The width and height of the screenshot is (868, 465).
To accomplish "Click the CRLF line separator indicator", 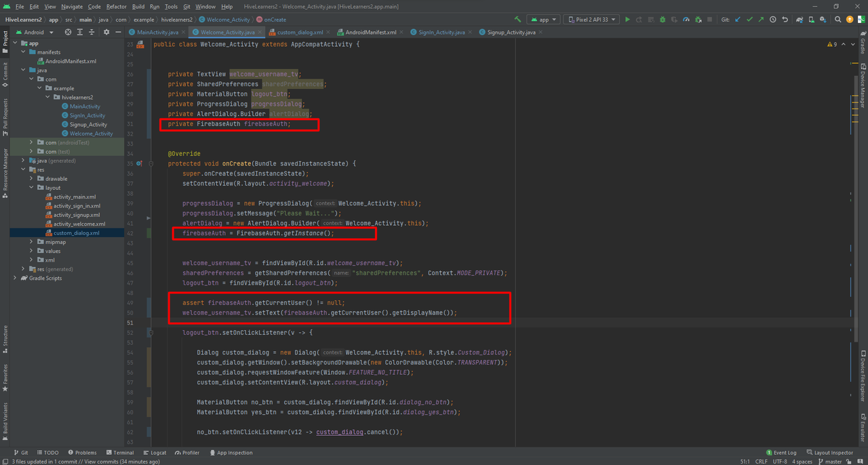I will [x=762, y=462].
